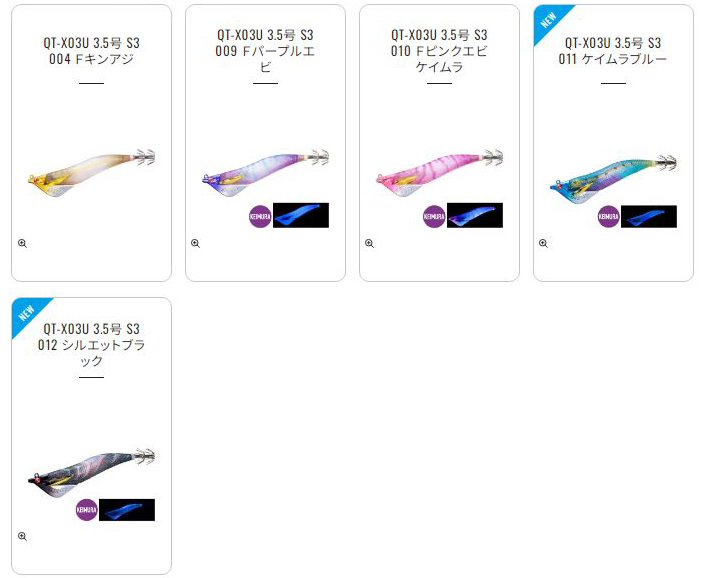View UV glow preview for 010 Fピンクエビケイムラ
This screenshot has width=712, height=578.
point(475,215)
